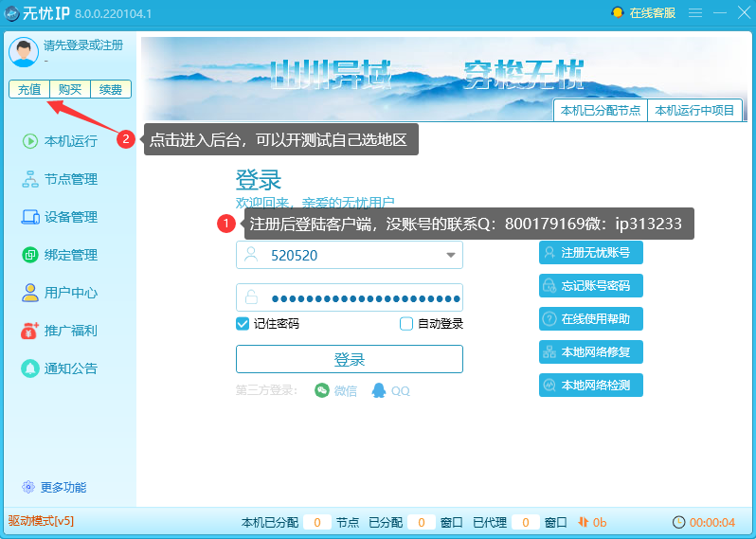Click the user avatar picture

[24, 51]
